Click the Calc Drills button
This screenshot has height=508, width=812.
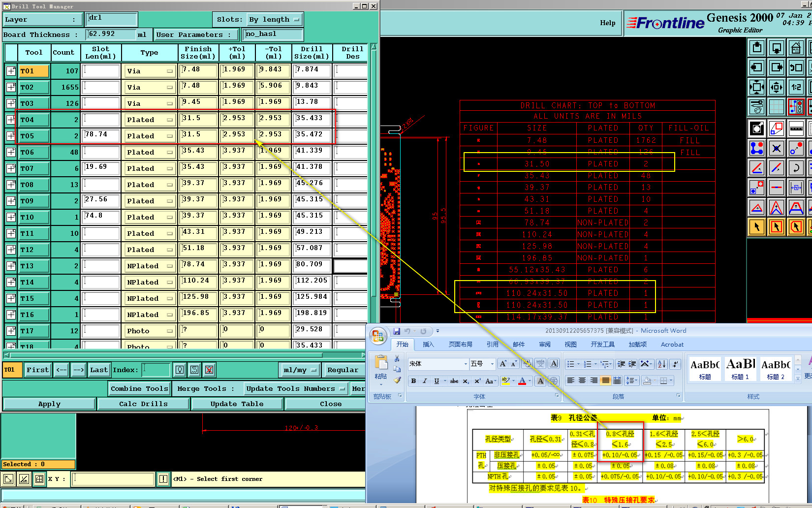143,404
